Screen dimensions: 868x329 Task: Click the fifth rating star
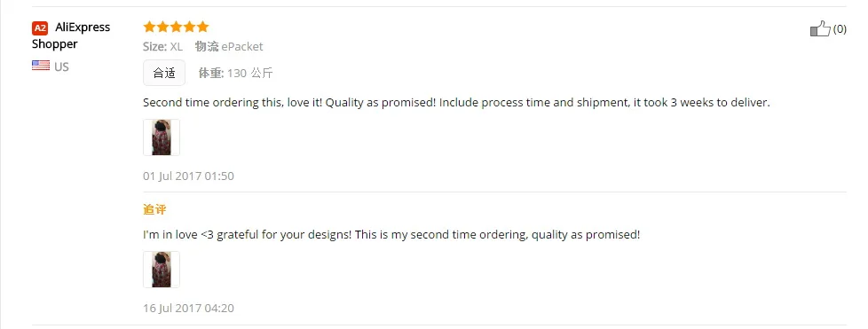click(x=202, y=27)
